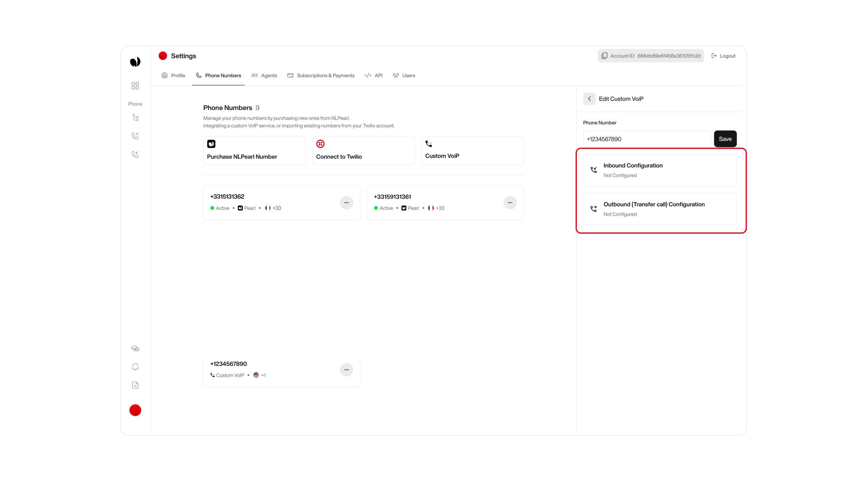Select the Connect to Twilio card
This screenshot has height=482, width=868.
click(x=363, y=150)
